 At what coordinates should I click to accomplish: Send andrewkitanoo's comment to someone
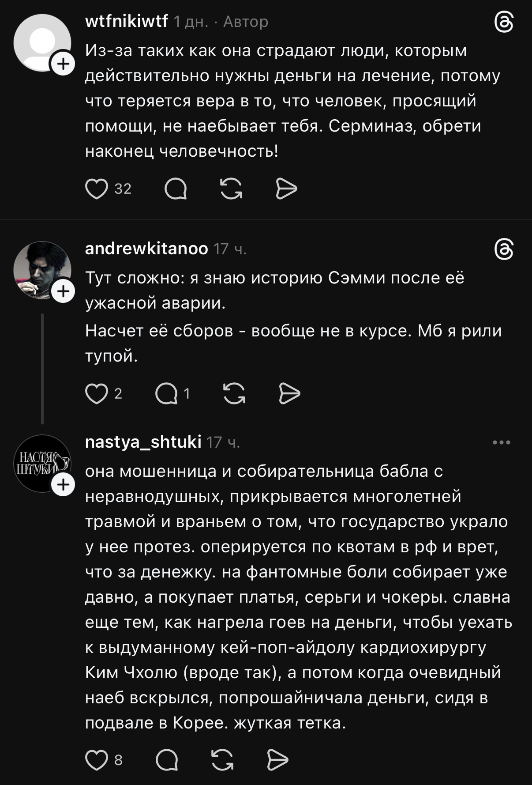click(289, 393)
